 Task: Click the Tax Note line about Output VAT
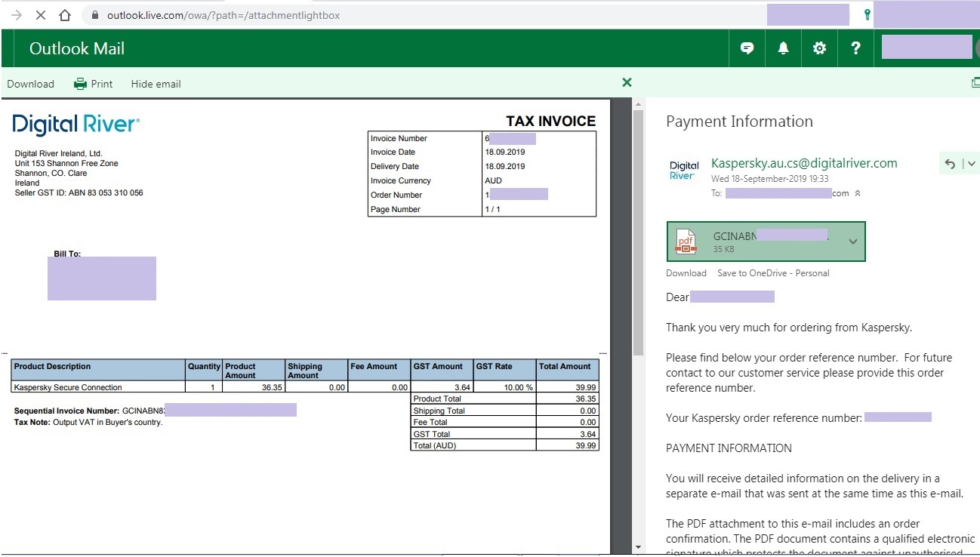click(88, 423)
